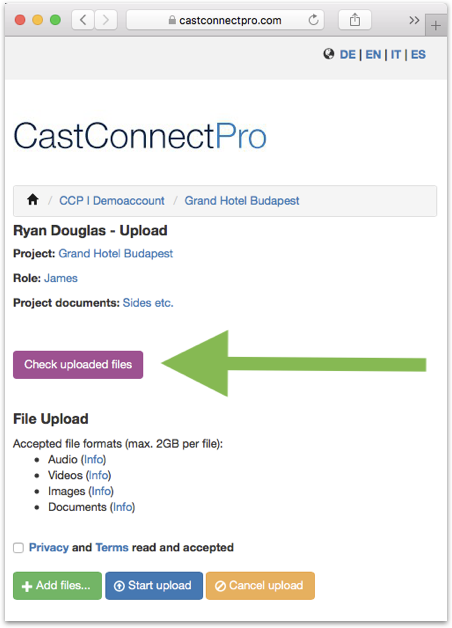Switch language to DE

[347, 54]
